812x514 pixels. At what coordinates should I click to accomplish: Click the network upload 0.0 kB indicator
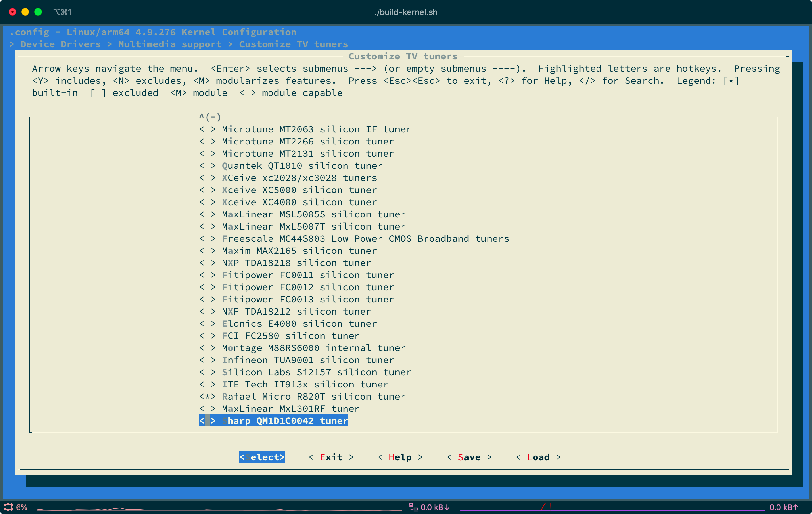783,507
